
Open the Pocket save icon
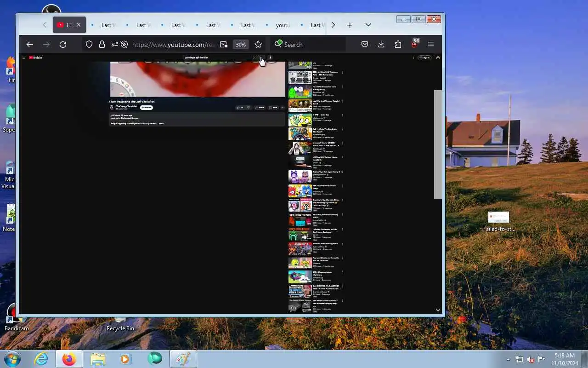click(x=365, y=44)
